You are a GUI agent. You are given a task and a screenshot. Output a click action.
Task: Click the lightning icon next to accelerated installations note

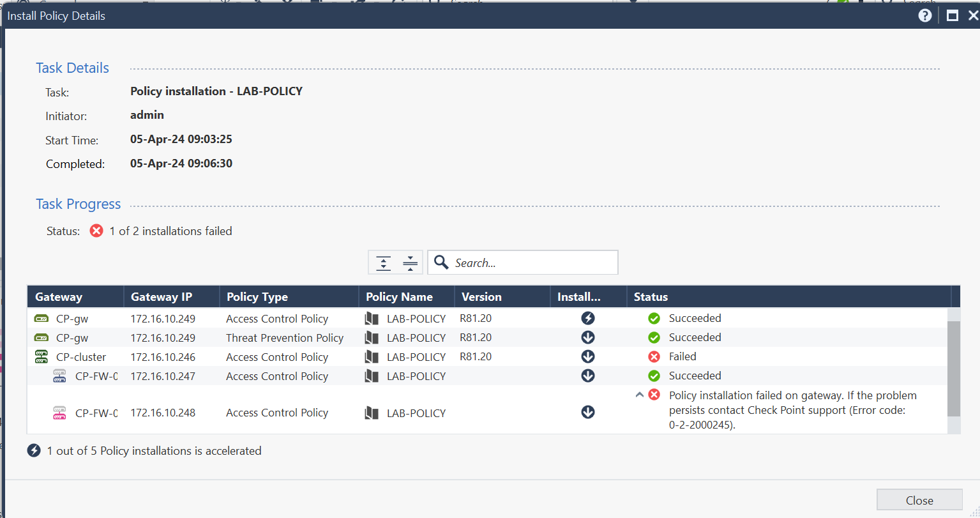tap(34, 450)
